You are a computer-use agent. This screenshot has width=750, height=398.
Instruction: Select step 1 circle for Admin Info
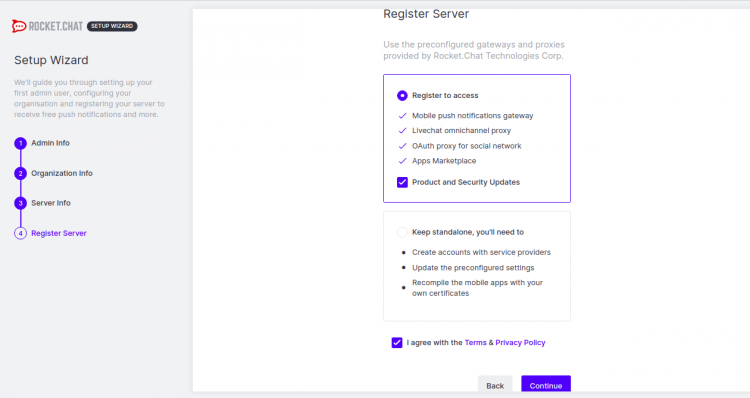pos(21,143)
